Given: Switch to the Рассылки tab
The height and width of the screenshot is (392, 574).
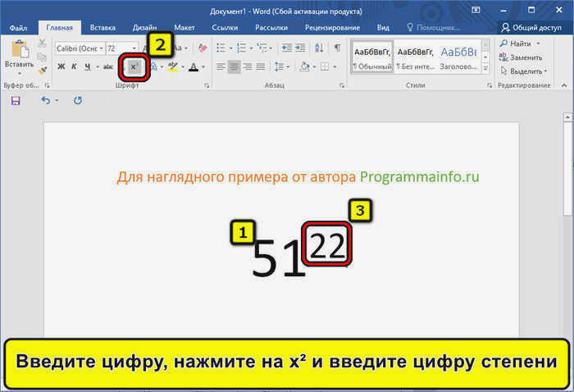Looking at the screenshot, I should 271,27.
